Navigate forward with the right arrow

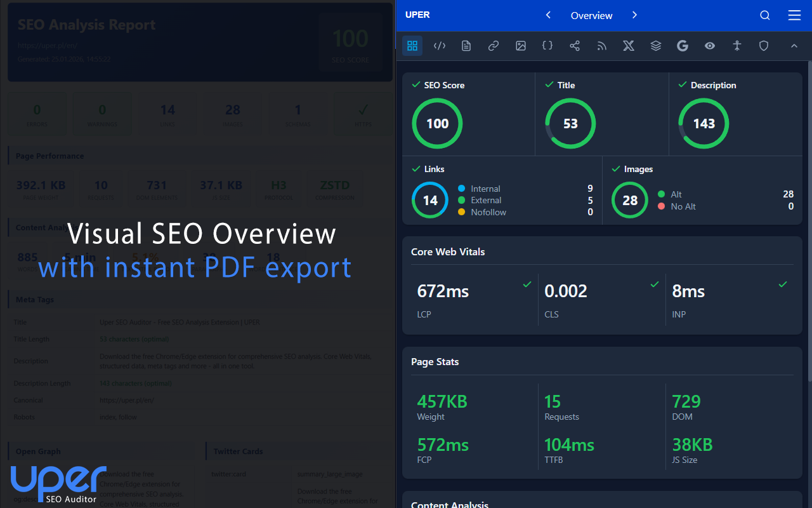634,15
